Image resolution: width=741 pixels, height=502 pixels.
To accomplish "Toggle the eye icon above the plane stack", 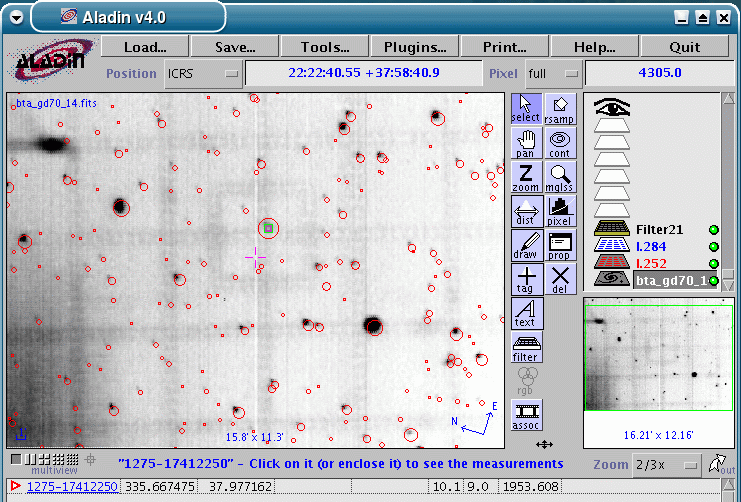I will 612,108.
